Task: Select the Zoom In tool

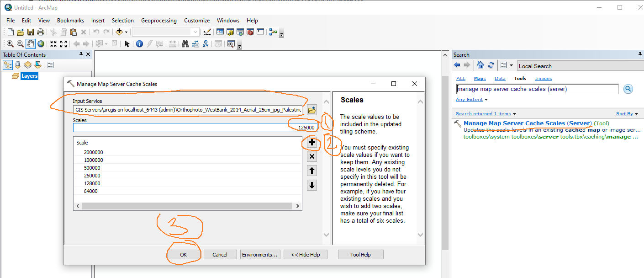Action: click(11, 44)
